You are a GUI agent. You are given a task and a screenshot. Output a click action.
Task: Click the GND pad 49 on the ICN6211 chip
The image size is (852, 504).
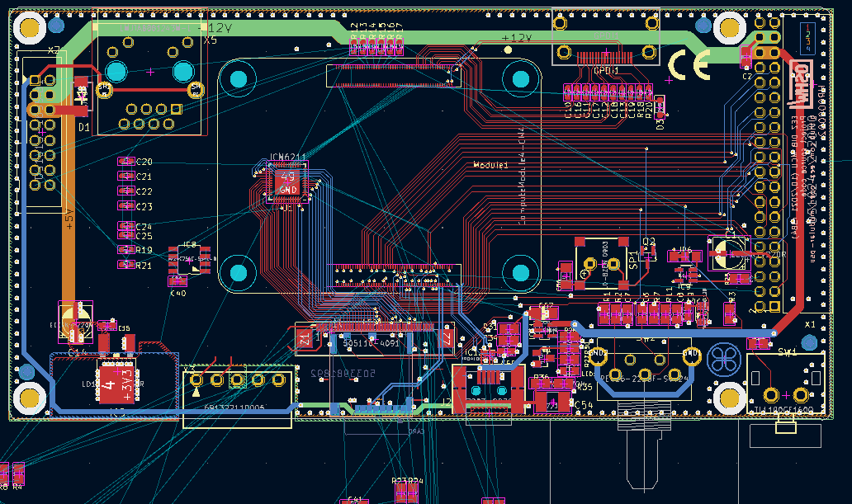[x=287, y=183]
